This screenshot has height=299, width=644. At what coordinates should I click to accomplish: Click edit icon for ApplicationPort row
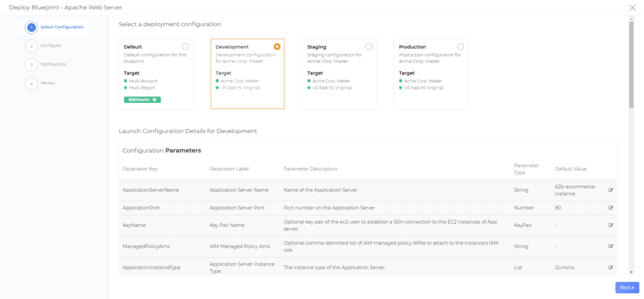click(x=610, y=207)
